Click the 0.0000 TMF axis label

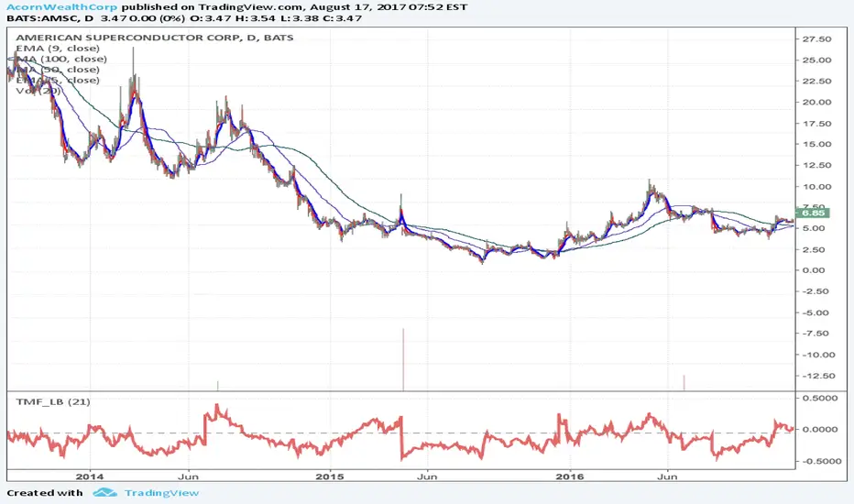pos(820,430)
